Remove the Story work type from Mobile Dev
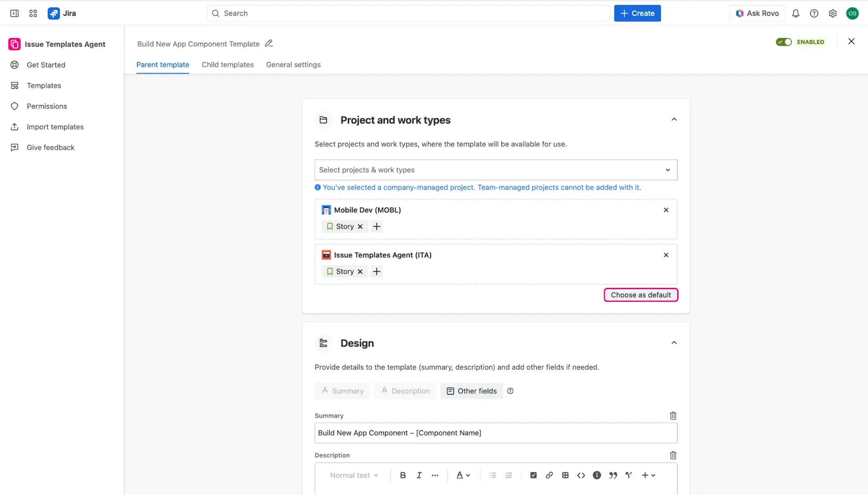Viewport: 868px width, 498px height. [x=360, y=226]
